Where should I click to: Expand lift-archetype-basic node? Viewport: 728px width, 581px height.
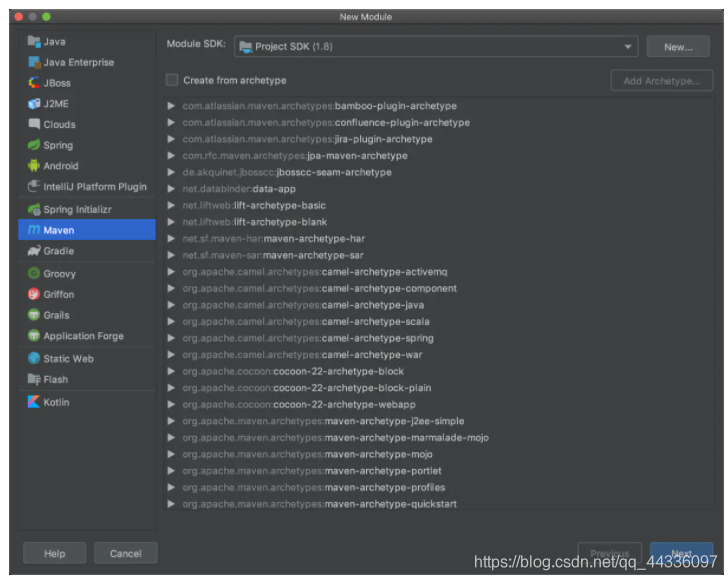(171, 205)
